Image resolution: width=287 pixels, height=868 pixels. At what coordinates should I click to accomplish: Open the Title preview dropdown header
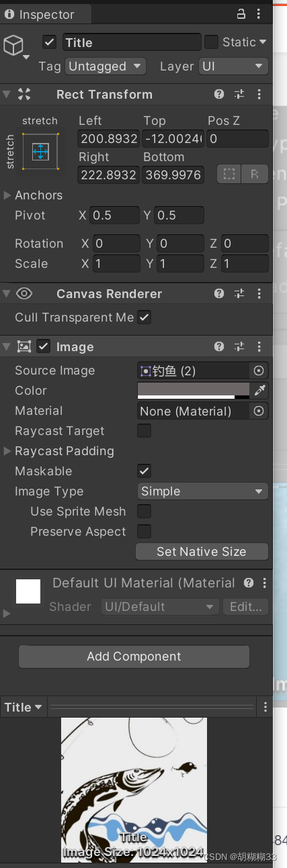coord(24,708)
